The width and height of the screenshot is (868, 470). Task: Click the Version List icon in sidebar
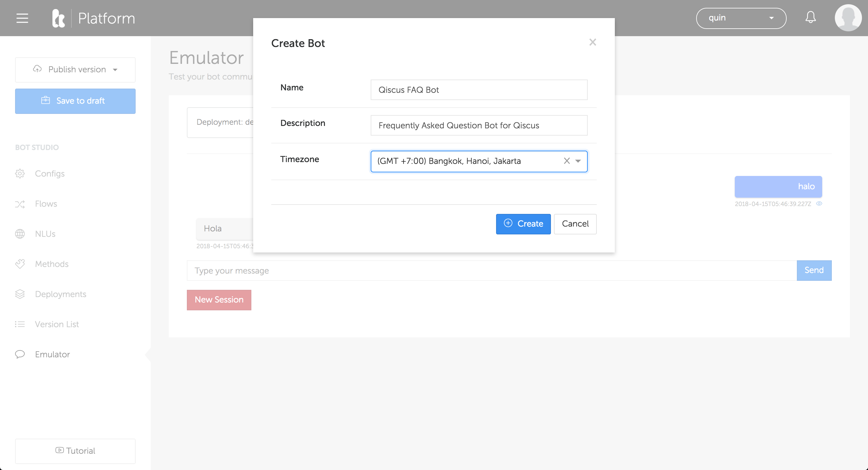(20, 324)
